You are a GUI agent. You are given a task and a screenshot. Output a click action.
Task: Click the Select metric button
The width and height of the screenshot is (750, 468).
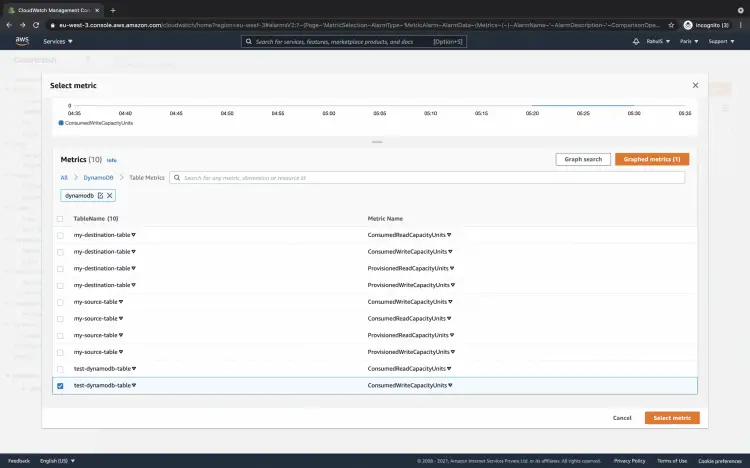point(672,418)
